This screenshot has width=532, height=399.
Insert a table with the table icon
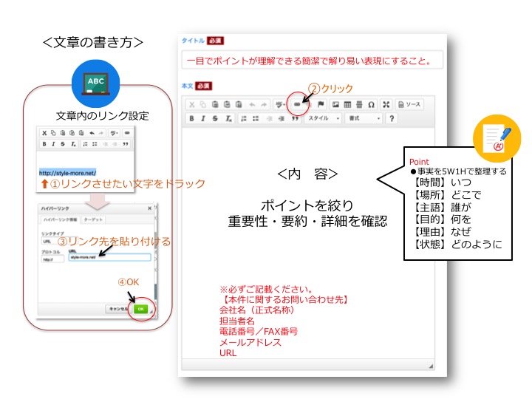(x=347, y=105)
